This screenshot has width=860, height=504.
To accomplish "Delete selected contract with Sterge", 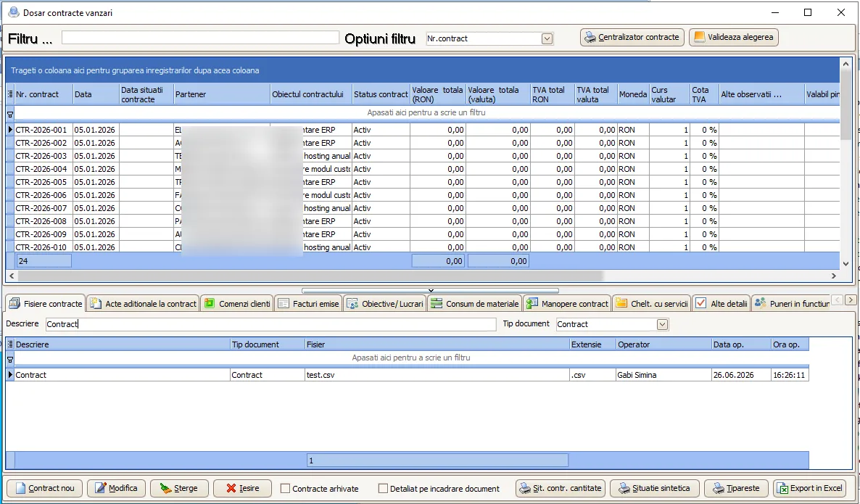I will coord(179,488).
